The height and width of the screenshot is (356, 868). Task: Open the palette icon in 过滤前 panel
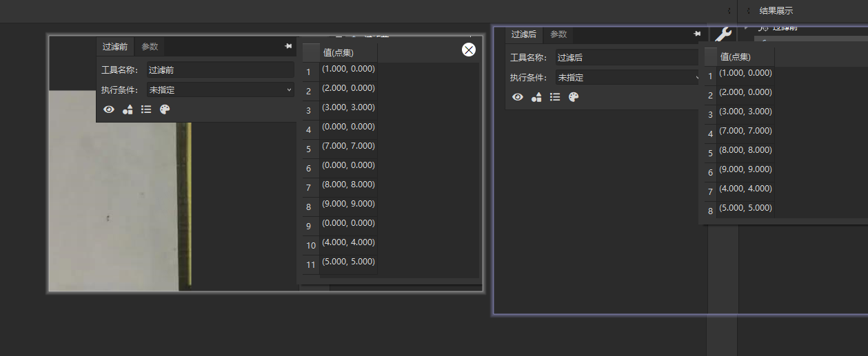164,109
